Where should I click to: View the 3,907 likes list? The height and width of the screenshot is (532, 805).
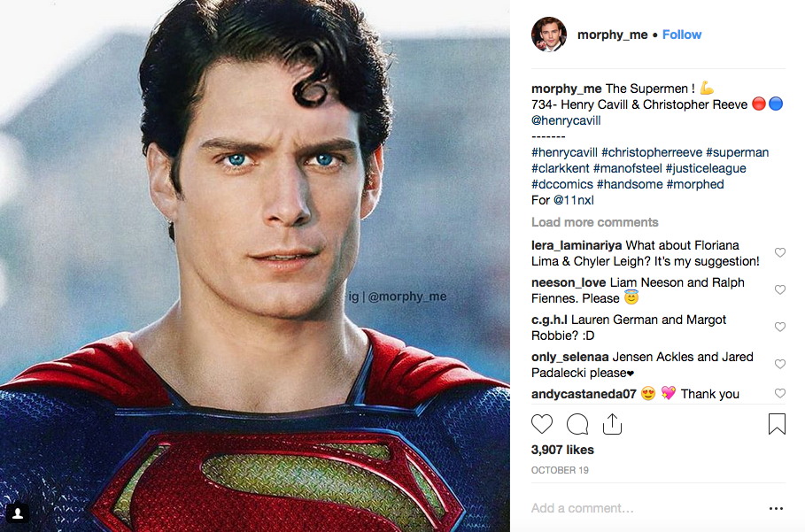coord(561,450)
